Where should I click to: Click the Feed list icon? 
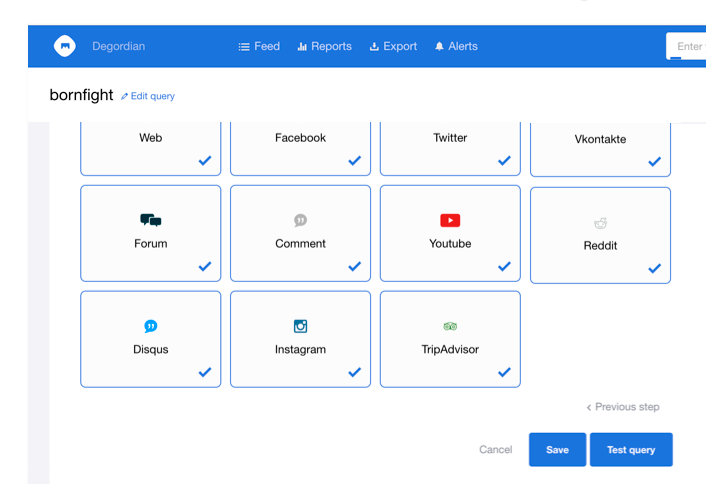click(x=244, y=46)
